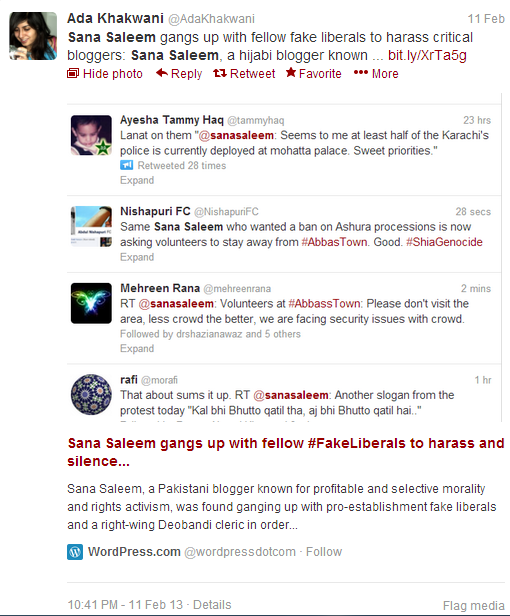The image size is (510, 616).
Task: Click Mehreen Rana's butterfly avatar
Action: [91, 303]
